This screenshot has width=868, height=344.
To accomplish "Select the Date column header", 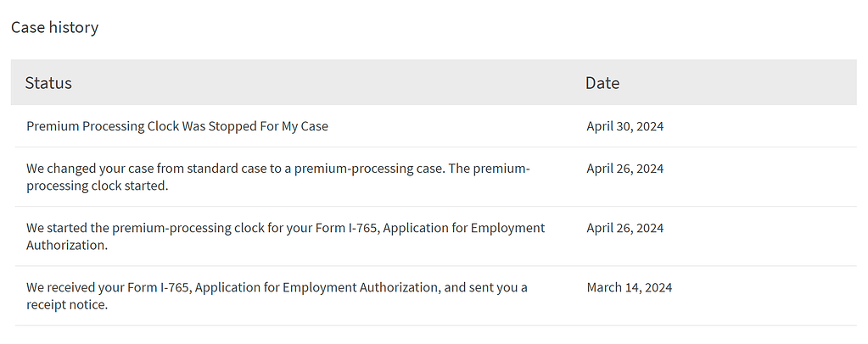I will coord(602,83).
